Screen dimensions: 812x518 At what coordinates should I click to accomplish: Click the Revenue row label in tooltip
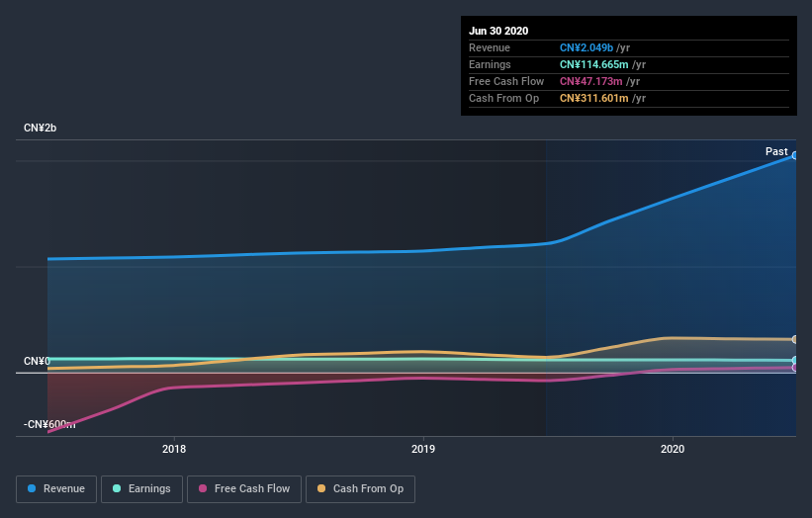(490, 47)
